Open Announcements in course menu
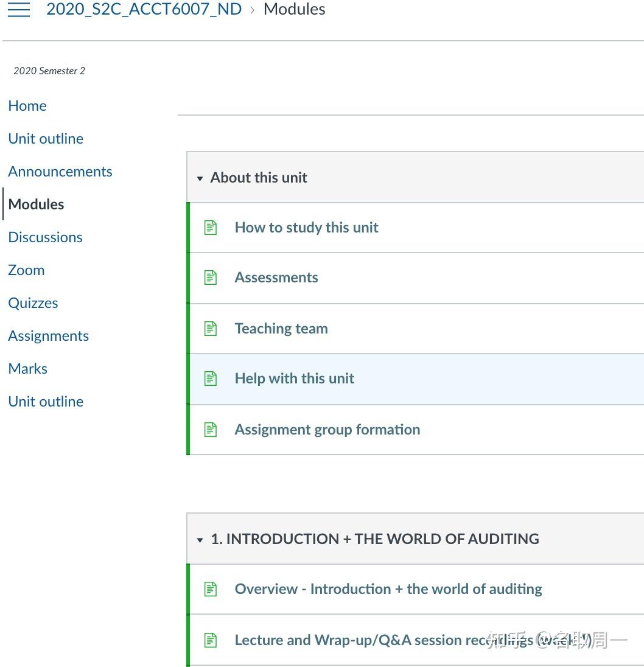The width and height of the screenshot is (644, 667). click(x=60, y=172)
